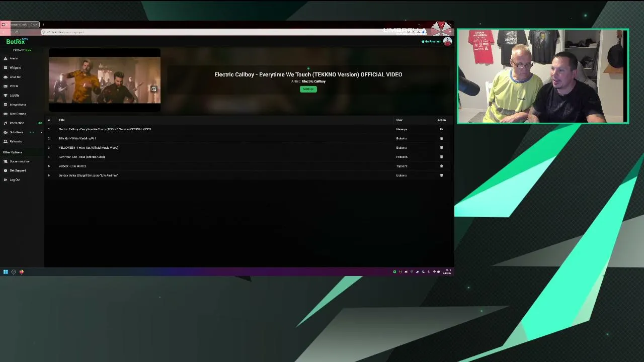Select the Sunday Valley "Life Ain't Fair" title
The height and width of the screenshot is (362, 644).
coord(89,175)
